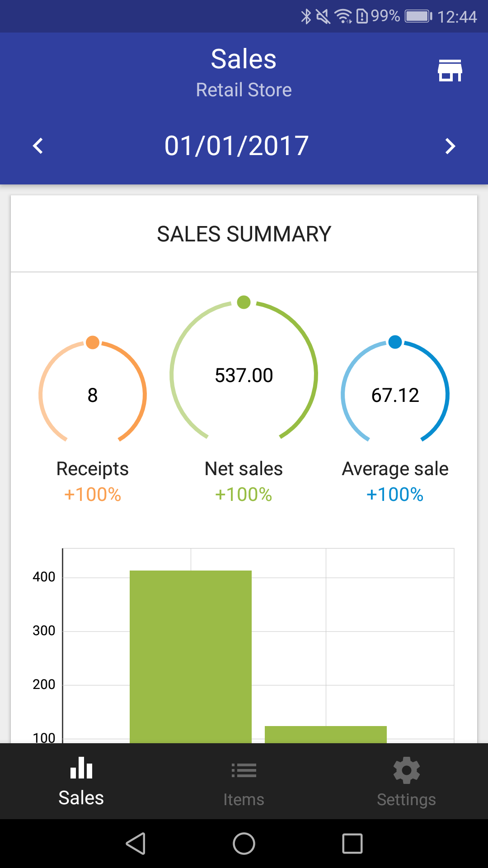Open the store selector icon

point(450,71)
